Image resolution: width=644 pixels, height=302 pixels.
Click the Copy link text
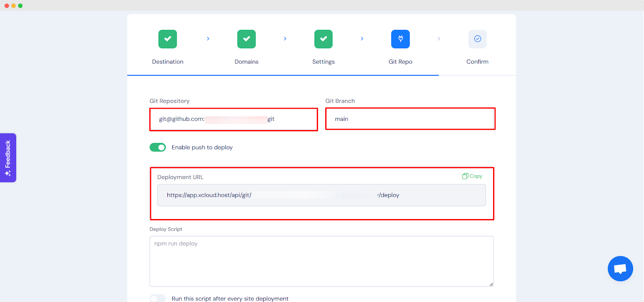pos(476,176)
